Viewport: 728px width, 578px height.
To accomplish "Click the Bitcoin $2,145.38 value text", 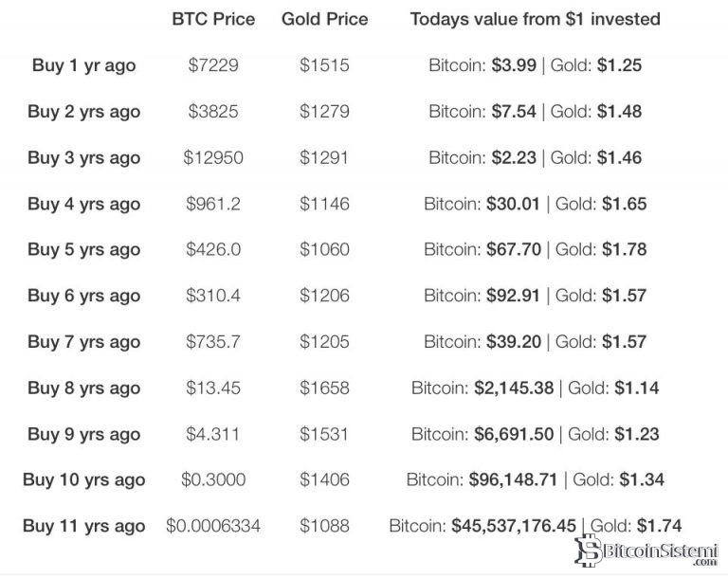I will click(x=482, y=388).
